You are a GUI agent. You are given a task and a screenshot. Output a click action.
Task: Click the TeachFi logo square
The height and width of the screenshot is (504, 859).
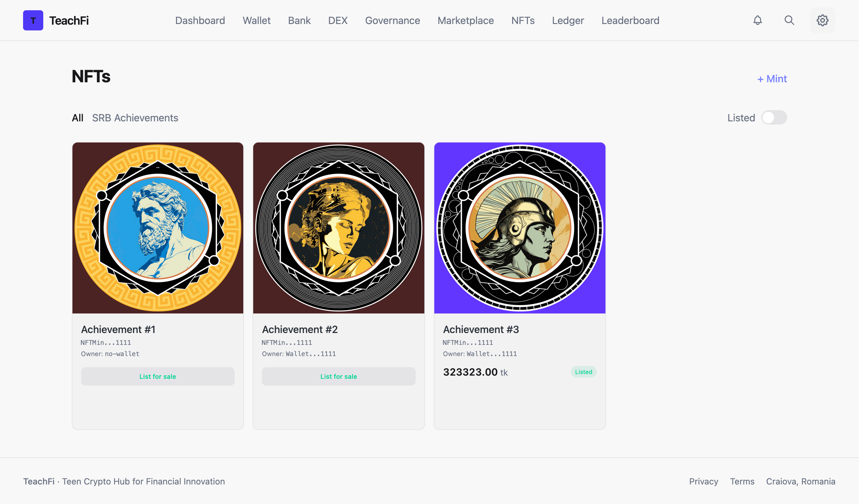point(33,20)
